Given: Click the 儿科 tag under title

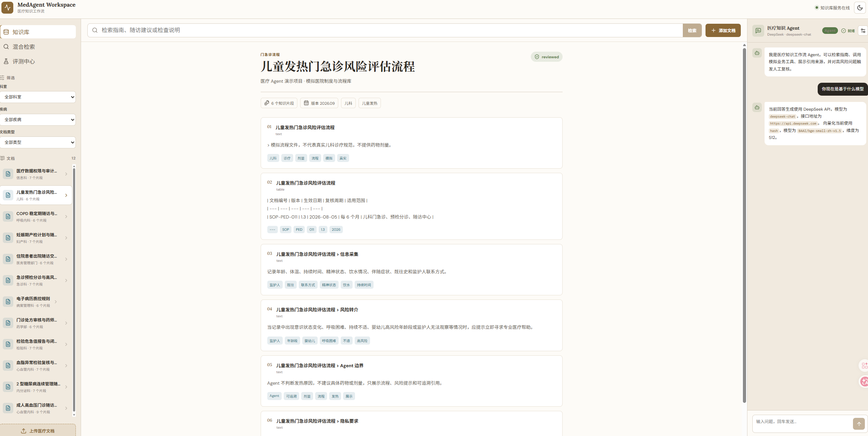Looking at the screenshot, I should click(x=348, y=103).
